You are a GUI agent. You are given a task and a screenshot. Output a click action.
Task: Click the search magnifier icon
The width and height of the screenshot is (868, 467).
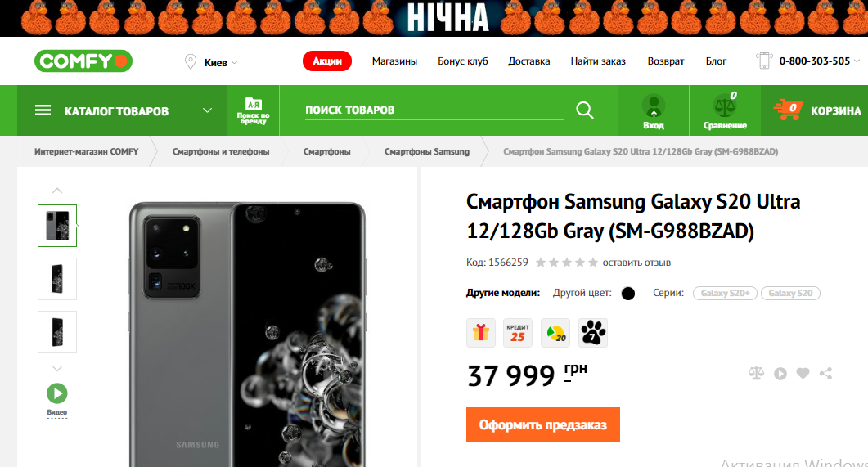coord(585,110)
